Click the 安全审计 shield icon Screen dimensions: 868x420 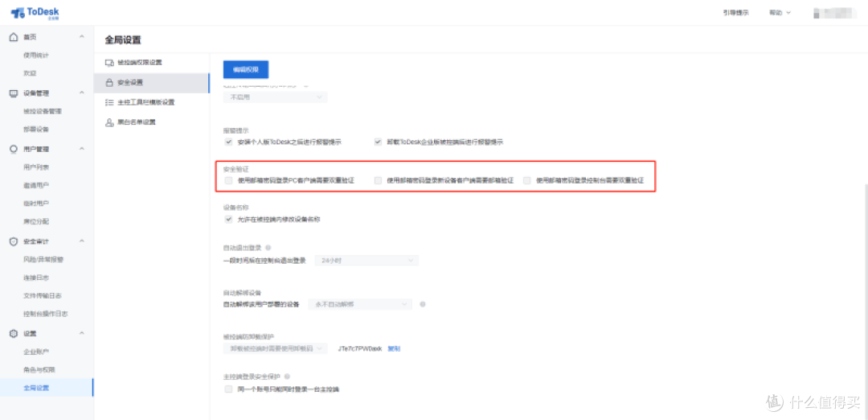pos(14,241)
